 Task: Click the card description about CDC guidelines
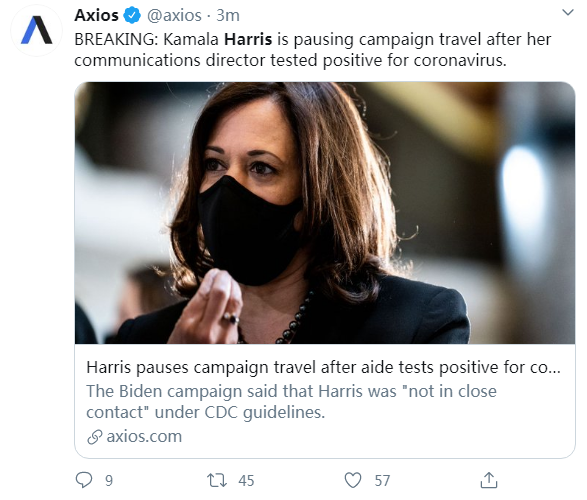click(292, 402)
